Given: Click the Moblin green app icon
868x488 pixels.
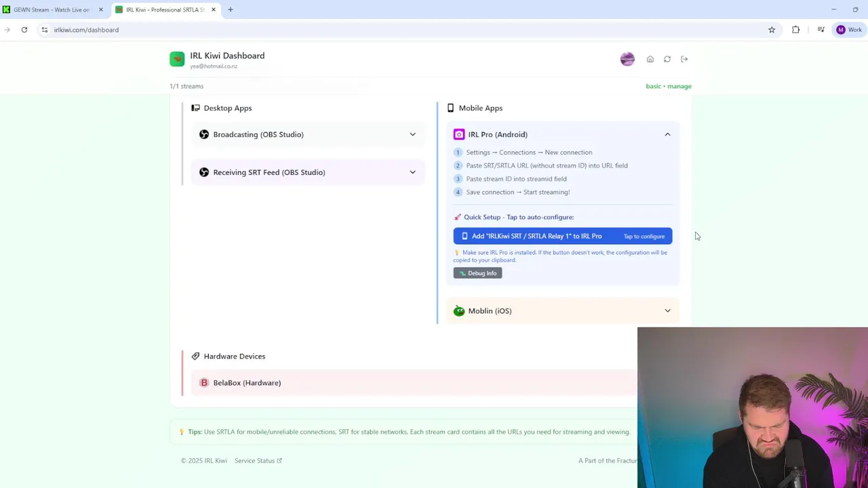Looking at the screenshot, I should (459, 310).
